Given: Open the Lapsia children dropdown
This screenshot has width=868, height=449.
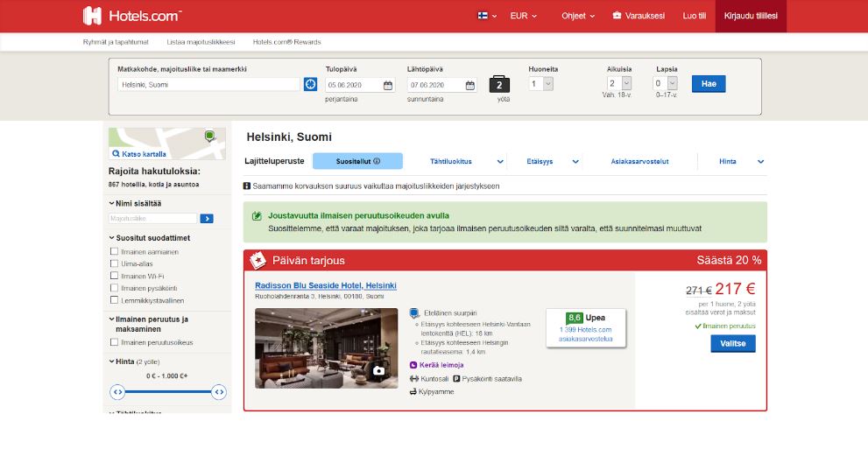Looking at the screenshot, I should click(666, 83).
